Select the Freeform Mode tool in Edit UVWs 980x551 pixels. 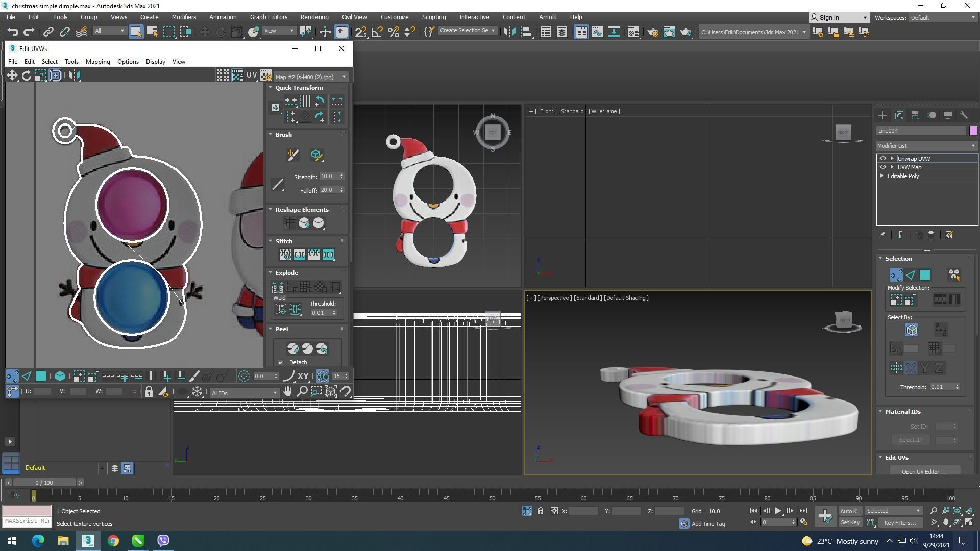click(55, 76)
